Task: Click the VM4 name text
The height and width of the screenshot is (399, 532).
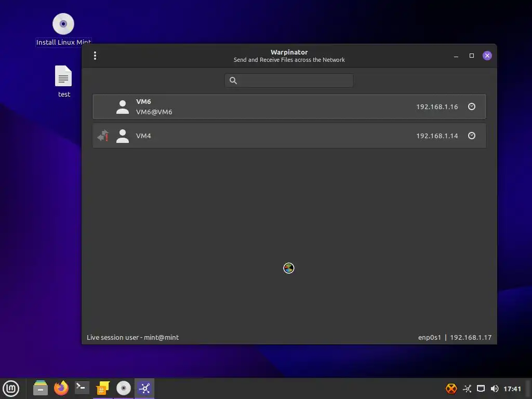Action: coord(143,136)
